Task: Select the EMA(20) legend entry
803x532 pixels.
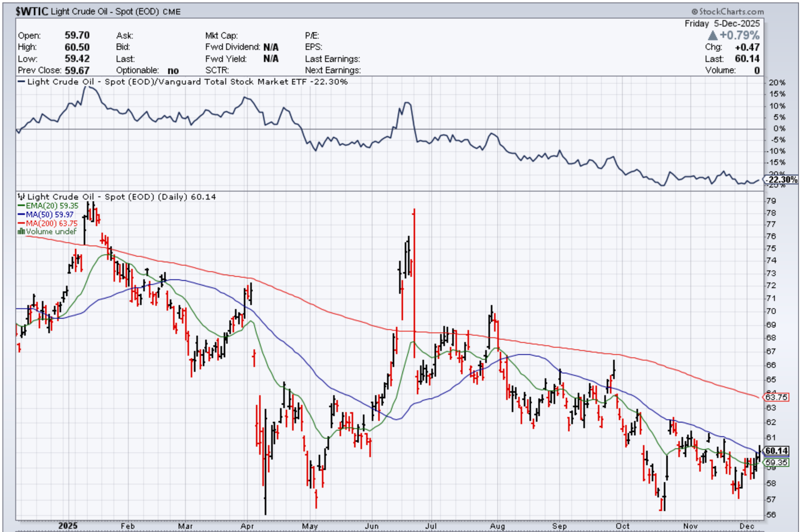Action: 48,206
